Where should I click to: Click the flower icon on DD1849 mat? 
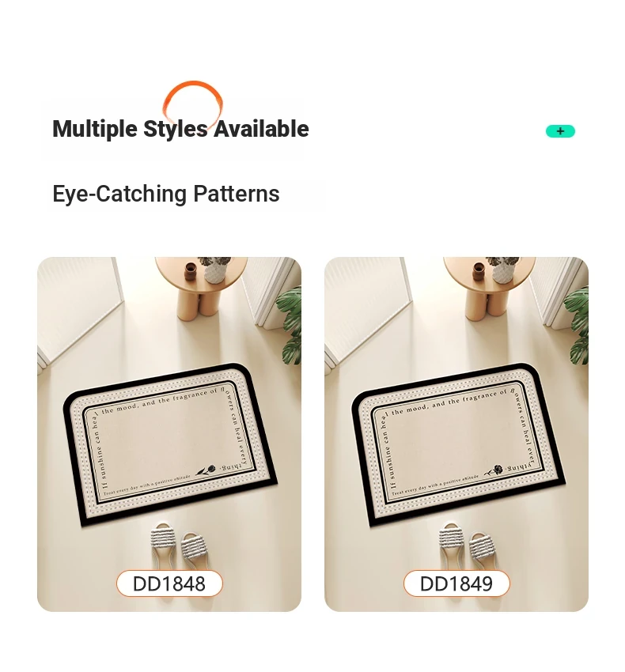pos(494,470)
